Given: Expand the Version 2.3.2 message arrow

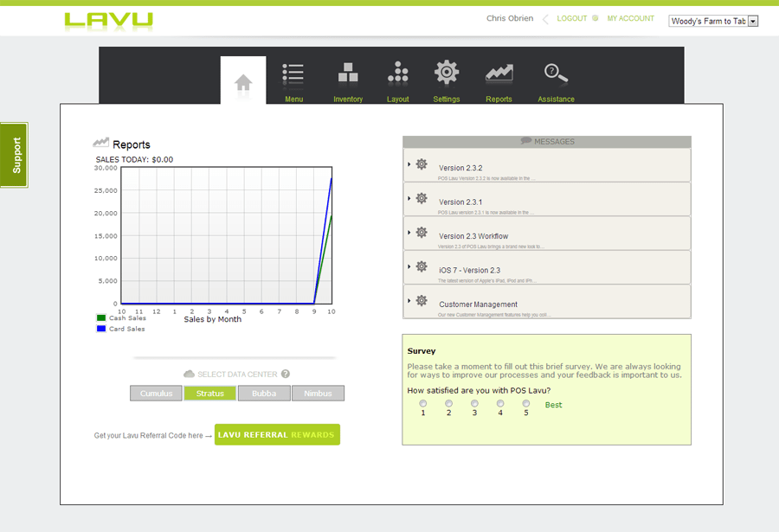Looking at the screenshot, I should tap(409, 163).
